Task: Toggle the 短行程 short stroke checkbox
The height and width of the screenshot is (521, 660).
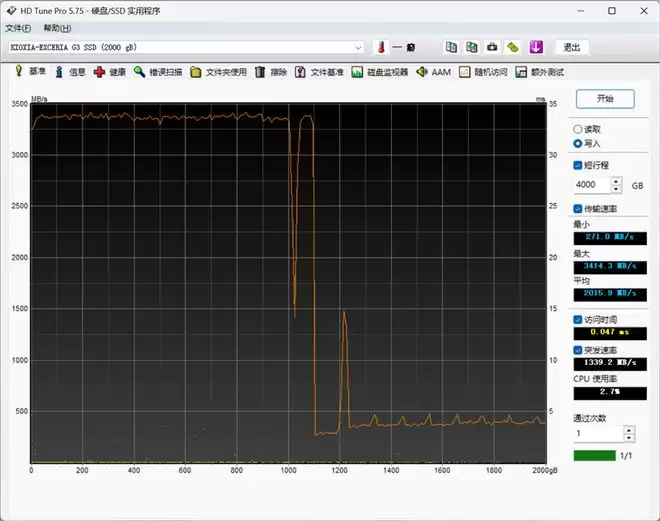Action: pos(578,165)
